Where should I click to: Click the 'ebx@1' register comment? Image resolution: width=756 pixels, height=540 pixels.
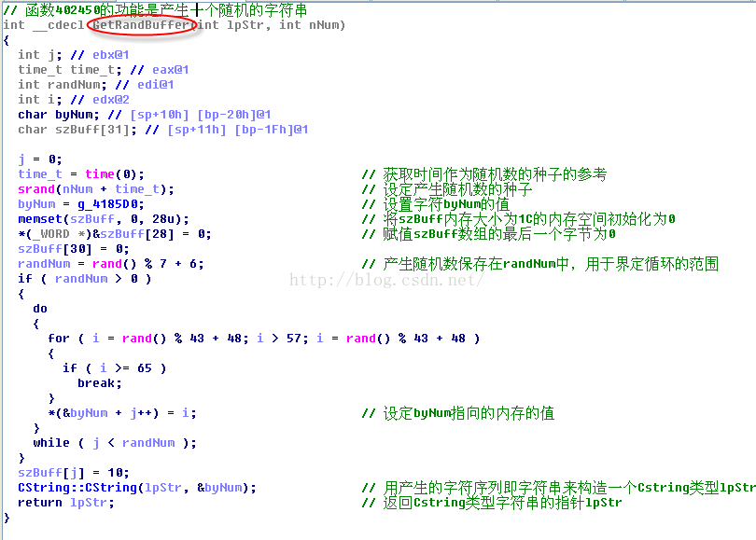coord(110,55)
